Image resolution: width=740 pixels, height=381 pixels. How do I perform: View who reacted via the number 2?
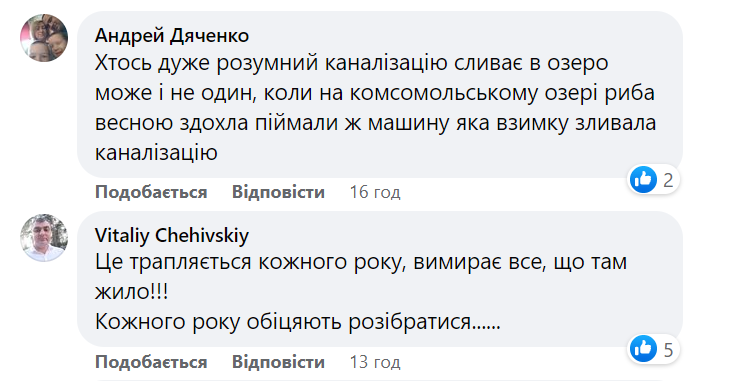point(668,180)
